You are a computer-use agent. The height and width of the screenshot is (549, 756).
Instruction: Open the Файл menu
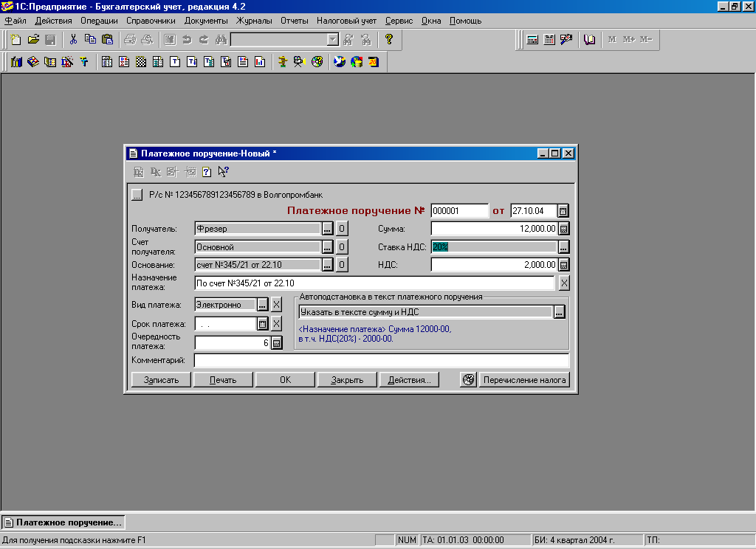coord(16,21)
